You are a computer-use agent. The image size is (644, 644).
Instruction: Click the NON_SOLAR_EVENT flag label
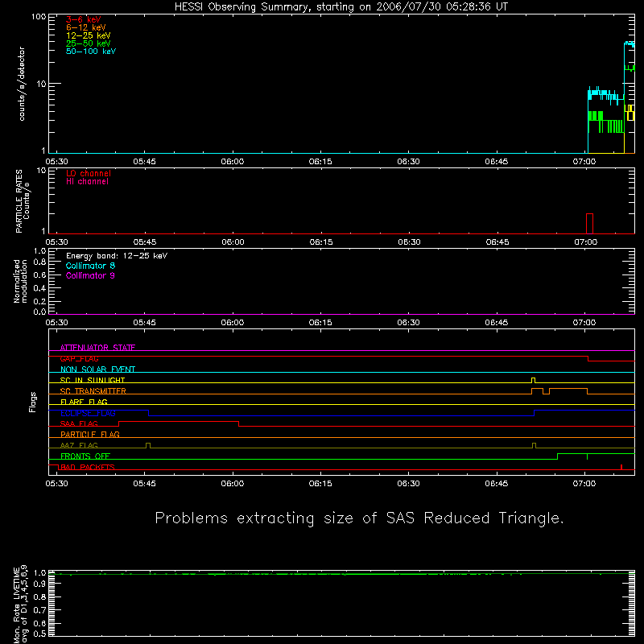pos(97,369)
